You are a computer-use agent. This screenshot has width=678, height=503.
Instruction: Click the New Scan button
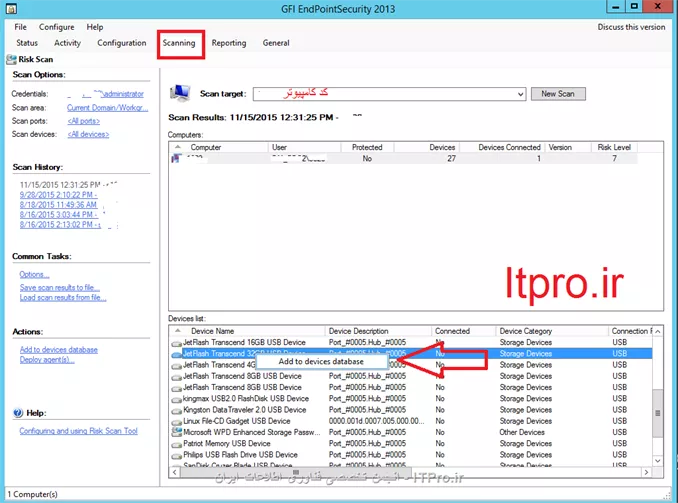pos(558,94)
